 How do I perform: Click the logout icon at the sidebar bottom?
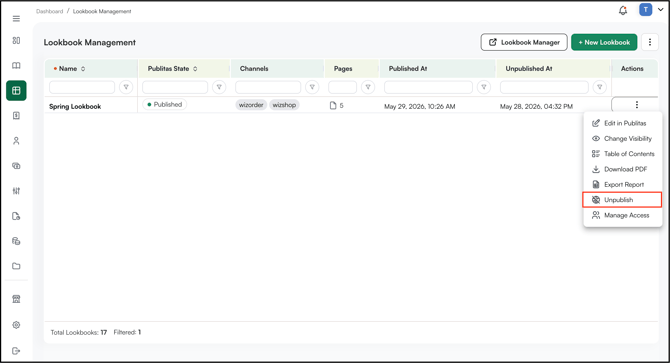pyautogui.click(x=16, y=351)
